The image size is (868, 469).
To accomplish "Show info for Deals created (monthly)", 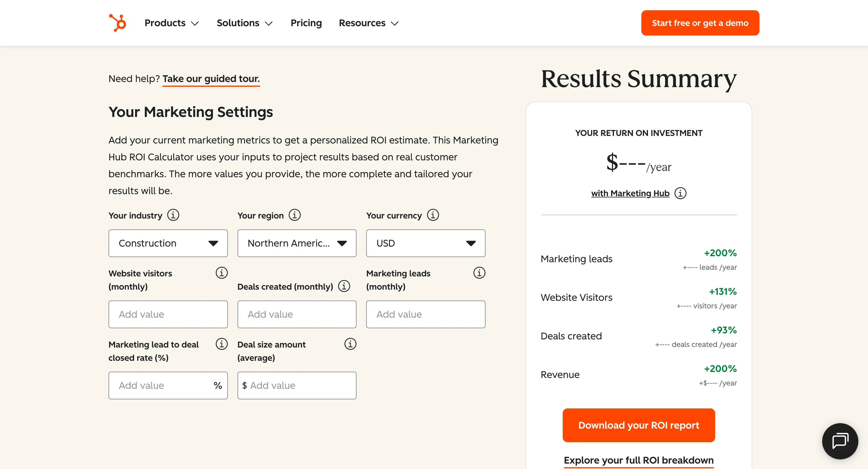I will pyautogui.click(x=344, y=286).
